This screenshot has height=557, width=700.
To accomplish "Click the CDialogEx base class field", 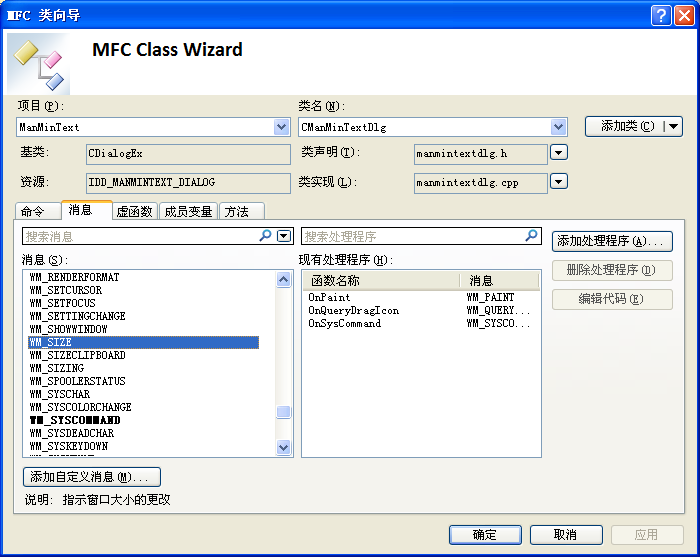I will click(188, 154).
